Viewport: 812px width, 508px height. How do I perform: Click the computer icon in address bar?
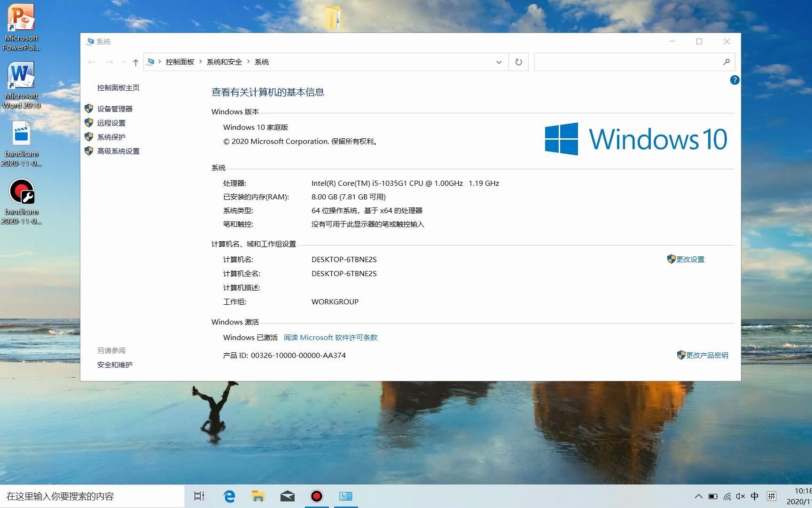[151, 62]
